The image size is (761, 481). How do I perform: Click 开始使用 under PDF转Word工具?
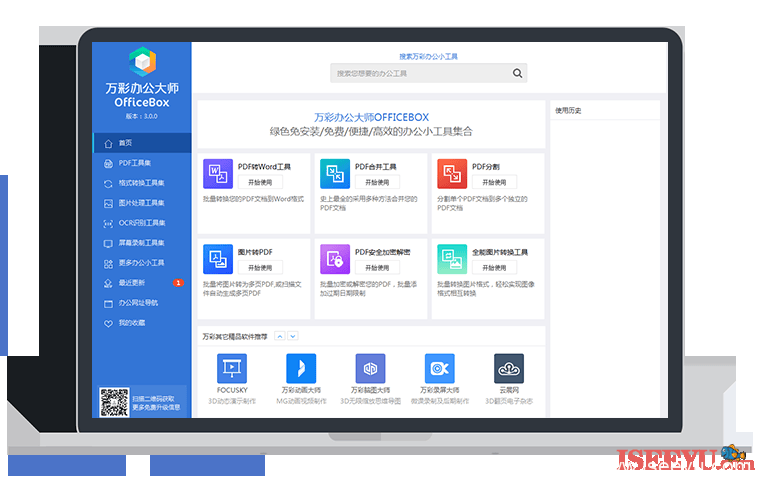[260, 182]
